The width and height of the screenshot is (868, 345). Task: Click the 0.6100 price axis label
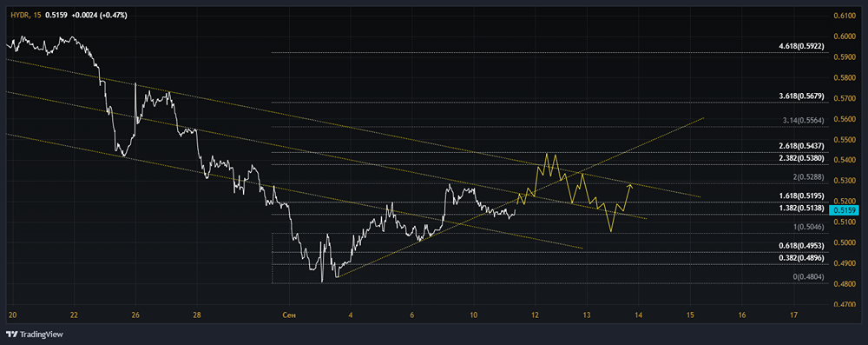(x=845, y=16)
